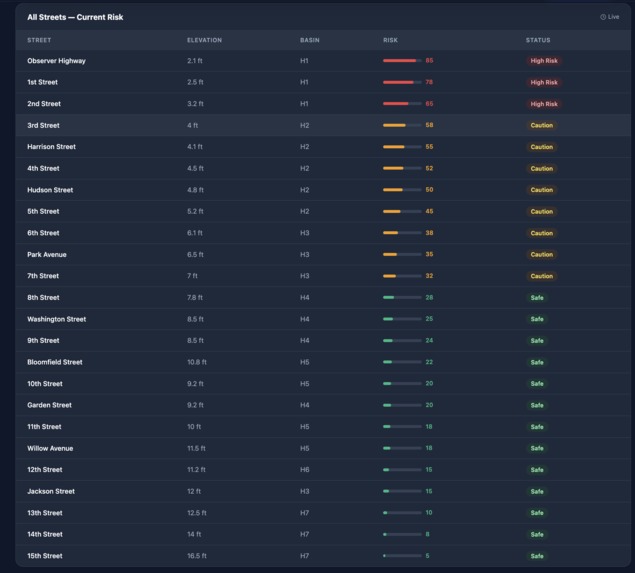This screenshot has width=635, height=573.
Task: Click Safe status for Jackson Street
Action: 537,491
